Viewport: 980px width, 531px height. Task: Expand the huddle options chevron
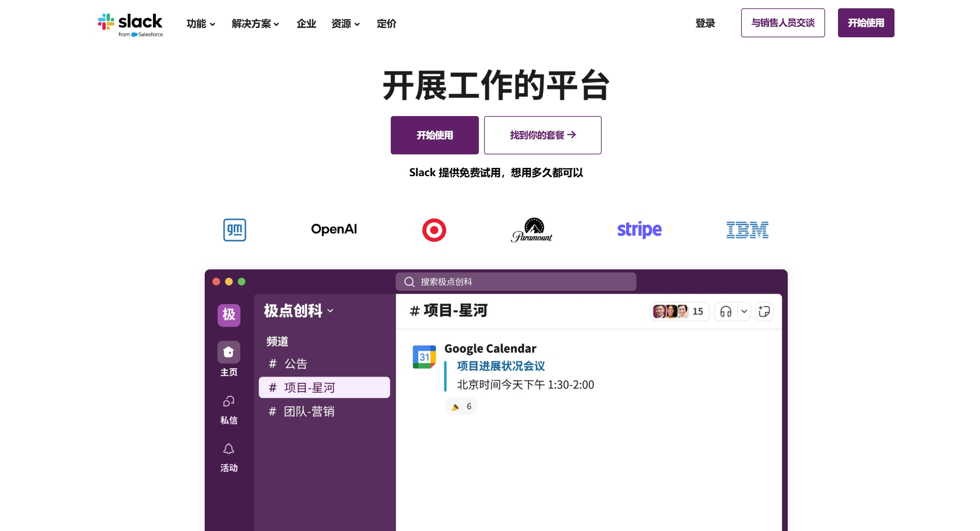(744, 311)
